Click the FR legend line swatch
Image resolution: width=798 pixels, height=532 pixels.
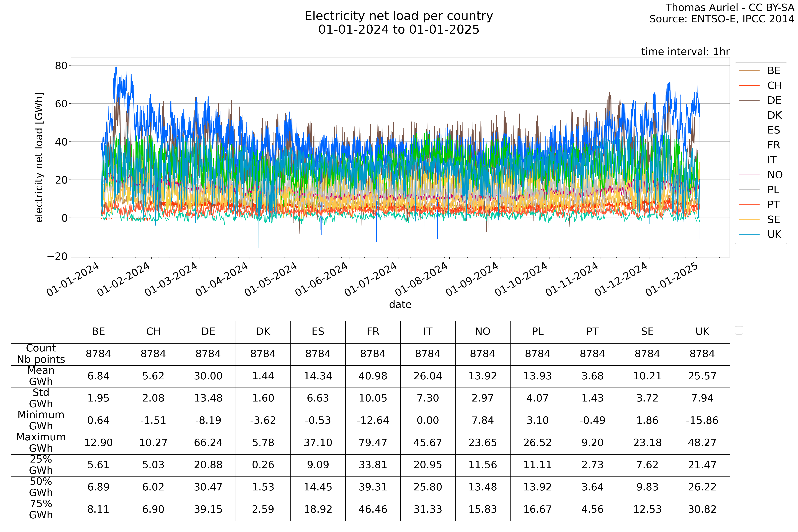click(x=749, y=145)
